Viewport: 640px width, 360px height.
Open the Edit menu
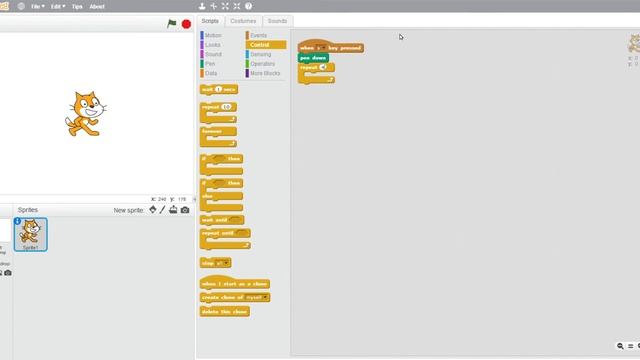click(x=58, y=7)
